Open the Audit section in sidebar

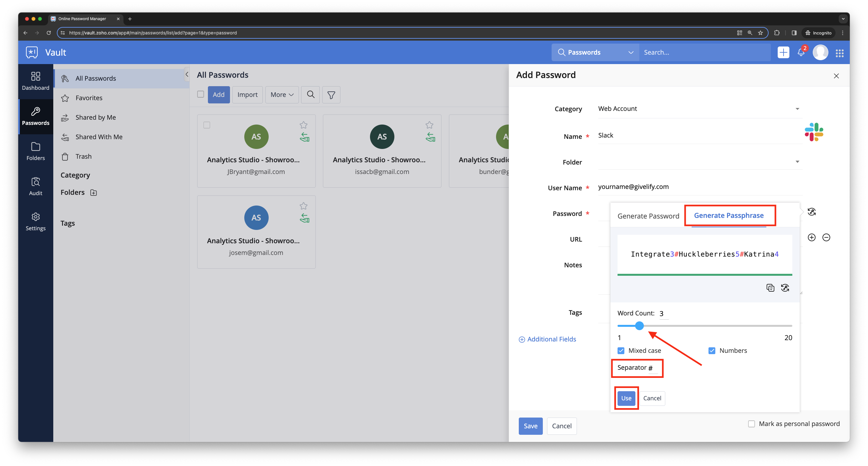[35, 186]
